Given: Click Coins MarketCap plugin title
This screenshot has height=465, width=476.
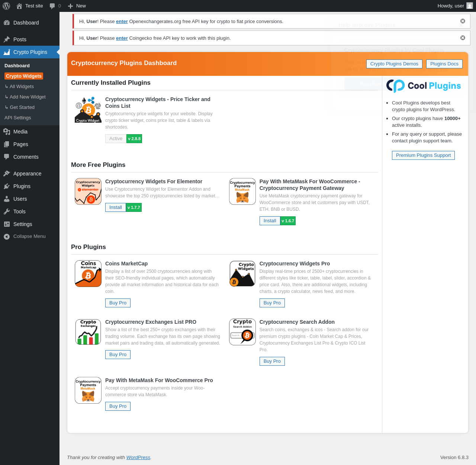Looking at the screenshot, I should coord(126,264).
